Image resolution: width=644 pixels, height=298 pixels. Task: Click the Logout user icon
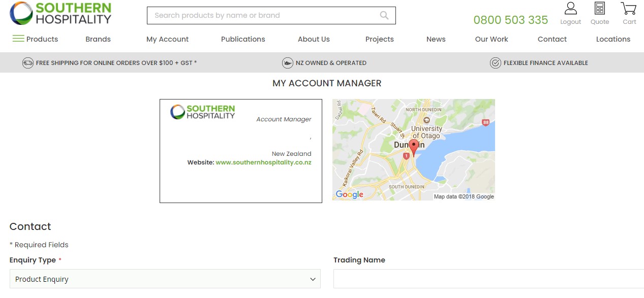(571, 9)
